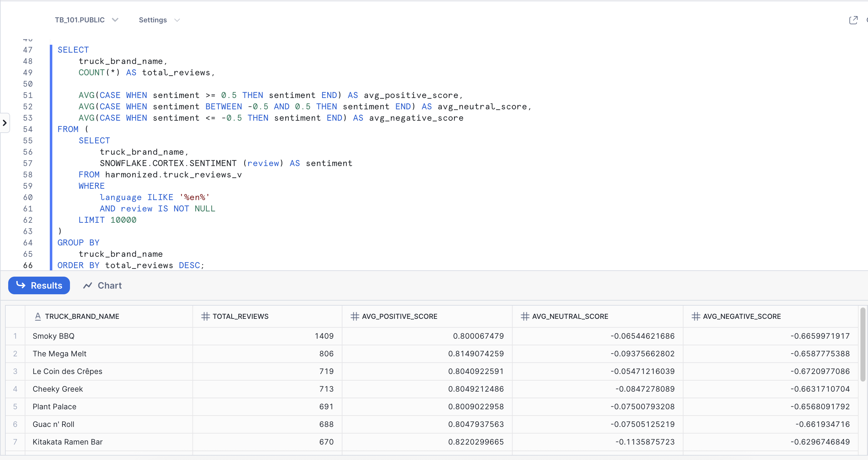
Task: Select the Smoky BBQ row cell
Action: 54,336
